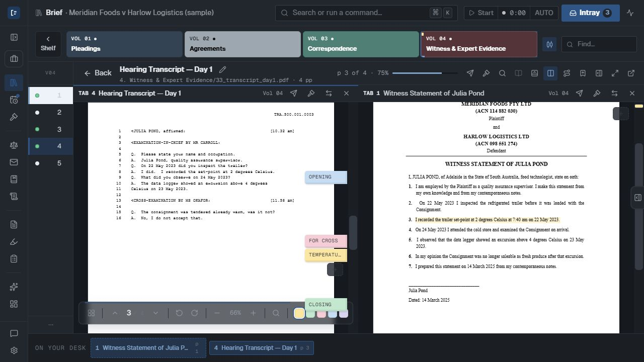Click the Back button
This screenshot has width=644, height=362.
tap(98, 73)
